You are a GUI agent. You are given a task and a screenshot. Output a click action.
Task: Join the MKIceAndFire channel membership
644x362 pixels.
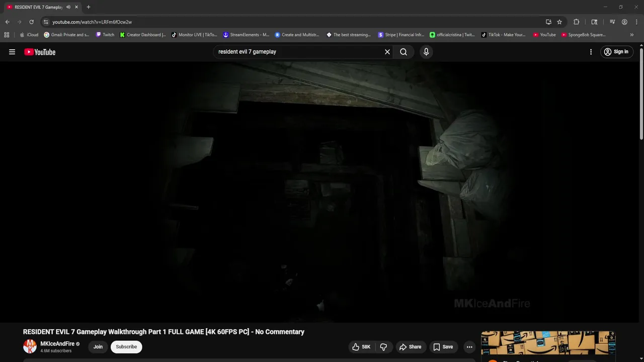[x=98, y=347]
